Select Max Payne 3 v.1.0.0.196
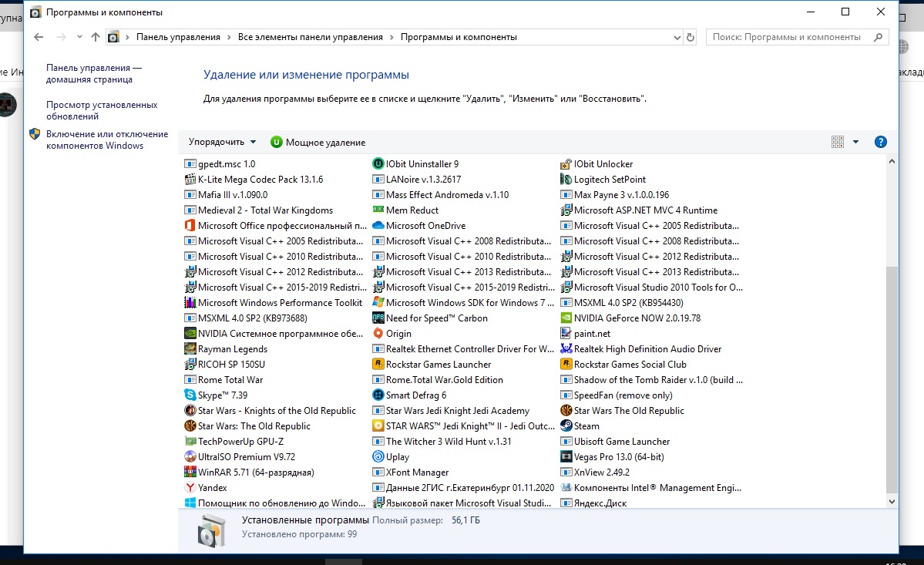Viewport: 924px width, 565px height. (615, 194)
